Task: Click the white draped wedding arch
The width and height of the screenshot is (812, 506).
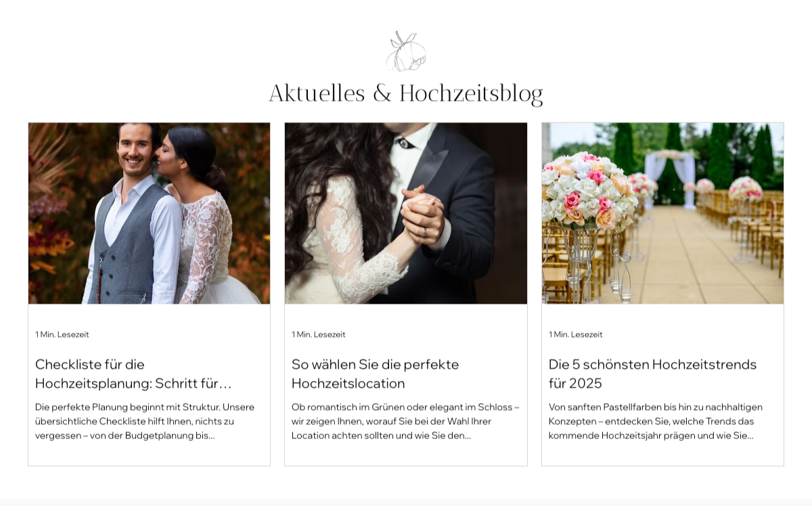Action: pos(670,177)
